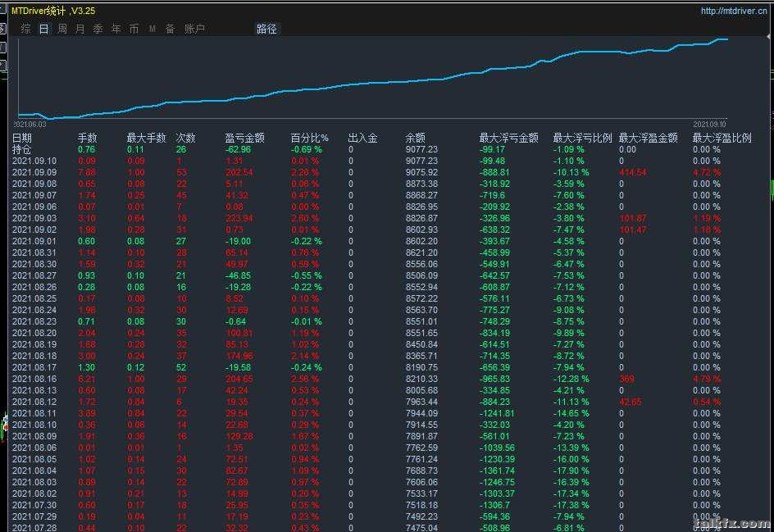
Task: Click the loss amount -19.58
Action: (238, 367)
